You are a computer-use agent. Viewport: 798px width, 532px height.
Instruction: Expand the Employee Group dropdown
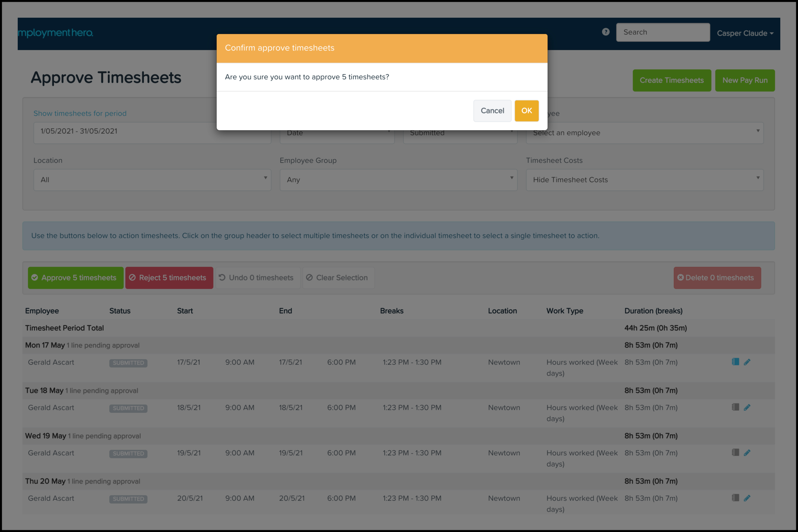click(x=398, y=180)
